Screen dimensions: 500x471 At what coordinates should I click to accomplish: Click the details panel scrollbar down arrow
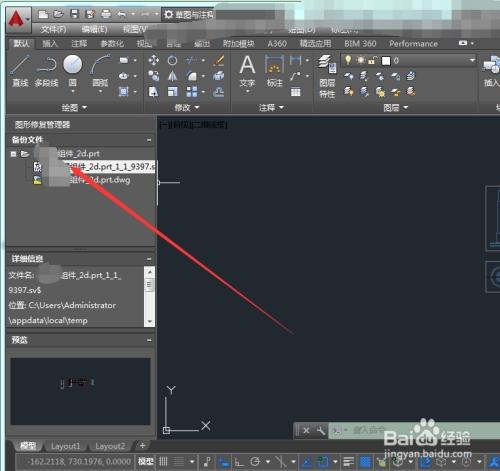(150, 321)
